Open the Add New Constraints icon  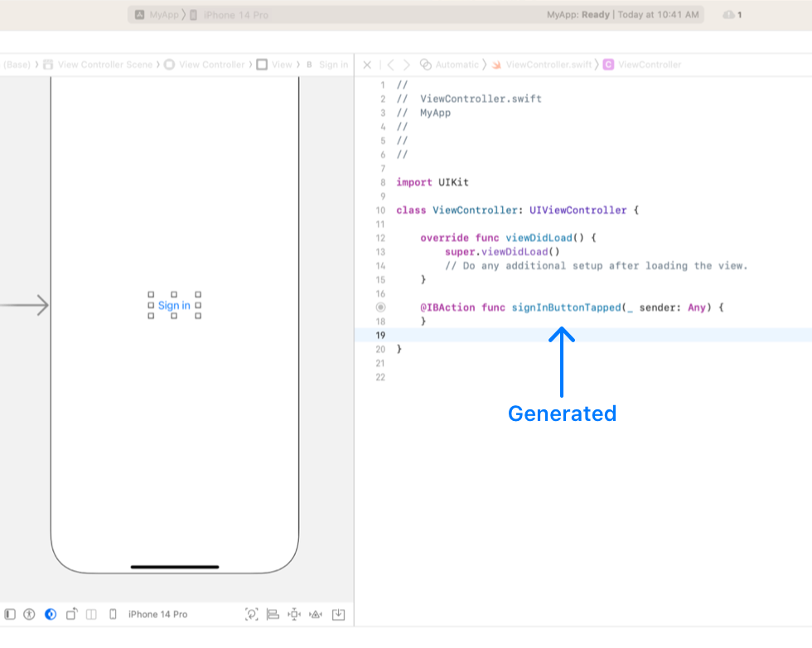coord(293,614)
